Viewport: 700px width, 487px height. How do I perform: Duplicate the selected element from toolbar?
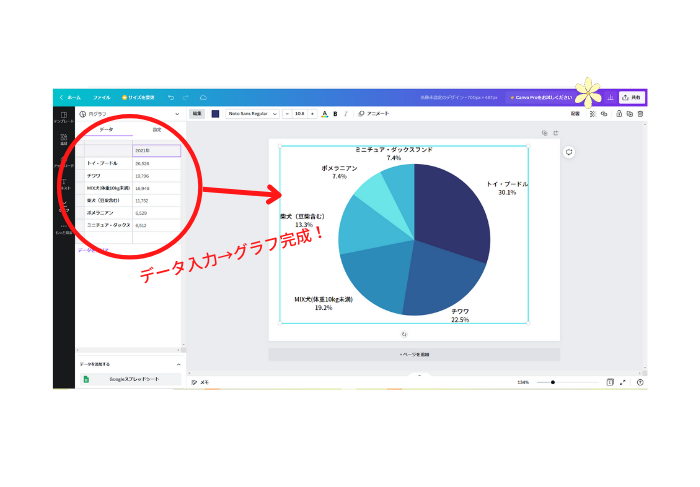630,114
